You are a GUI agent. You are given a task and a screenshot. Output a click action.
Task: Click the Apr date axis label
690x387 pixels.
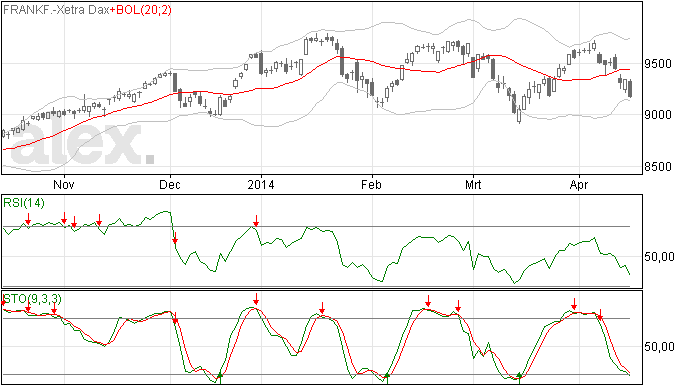(x=579, y=184)
